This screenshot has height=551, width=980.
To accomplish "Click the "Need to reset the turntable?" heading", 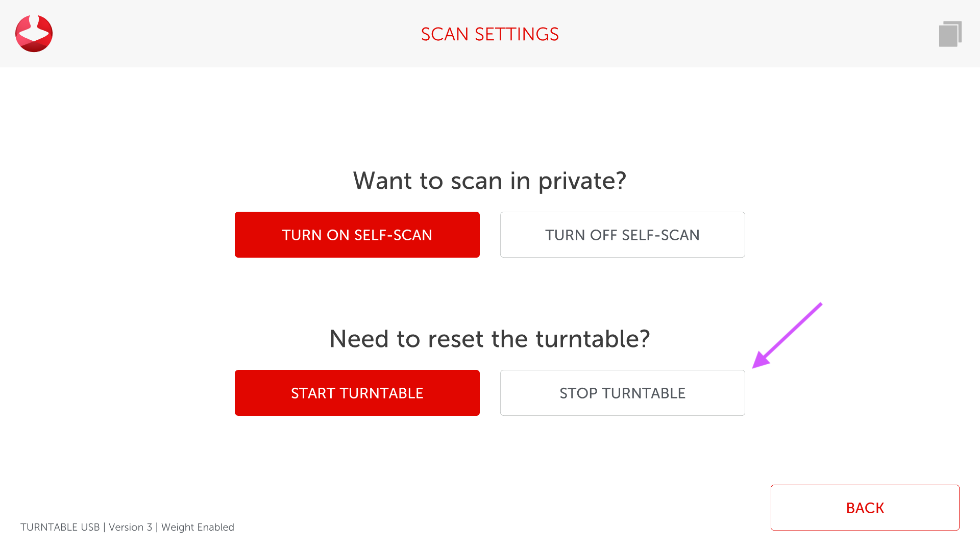I will tap(489, 339).
